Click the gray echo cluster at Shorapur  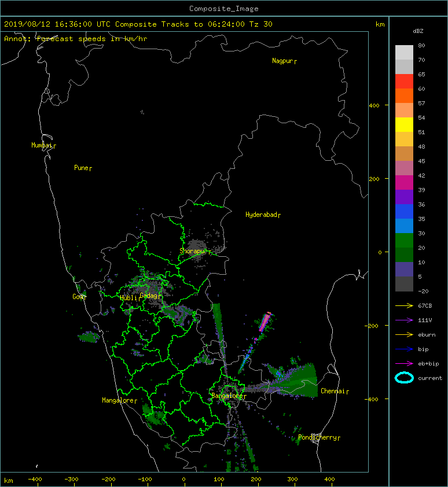tap(196, 249)
